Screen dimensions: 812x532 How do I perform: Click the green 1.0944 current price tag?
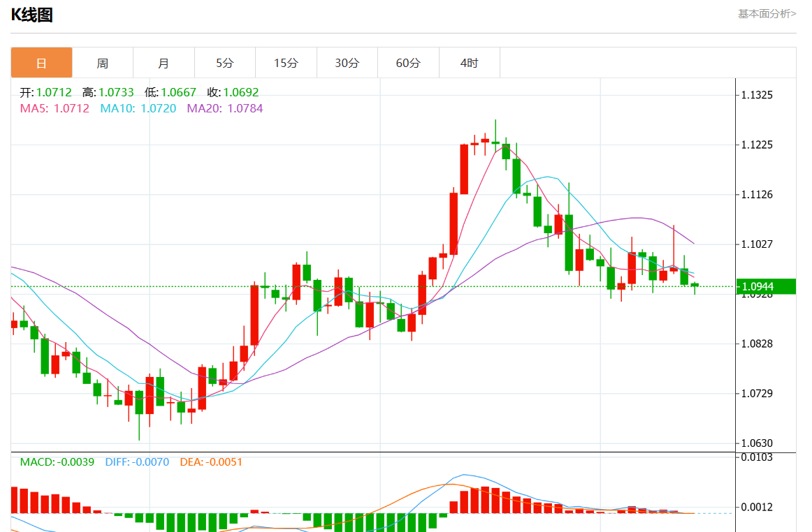click(x=767, y=286)
